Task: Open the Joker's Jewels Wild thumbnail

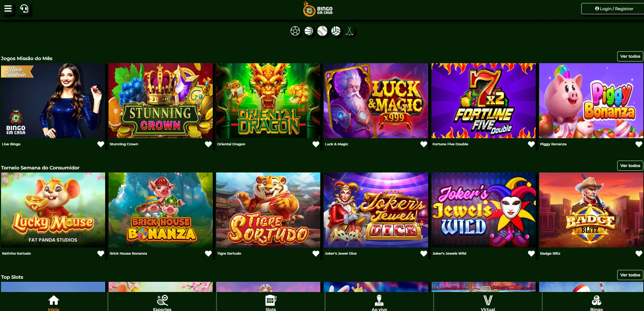Action: 484,210
